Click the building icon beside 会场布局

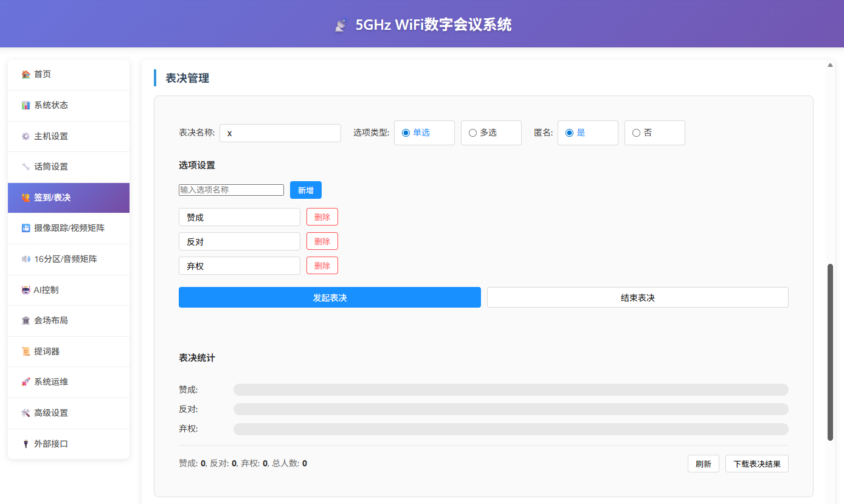tap(26, 320)
